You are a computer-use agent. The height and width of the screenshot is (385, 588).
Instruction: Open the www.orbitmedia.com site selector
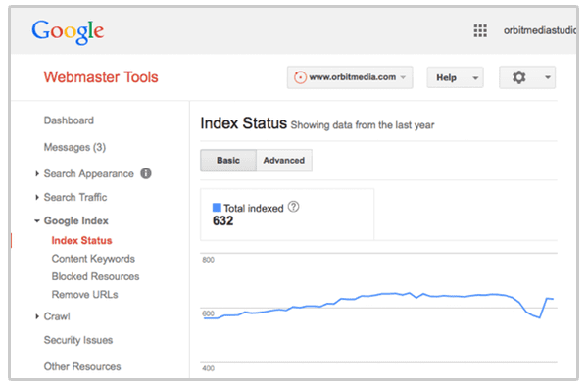click(x=350, y=77)
